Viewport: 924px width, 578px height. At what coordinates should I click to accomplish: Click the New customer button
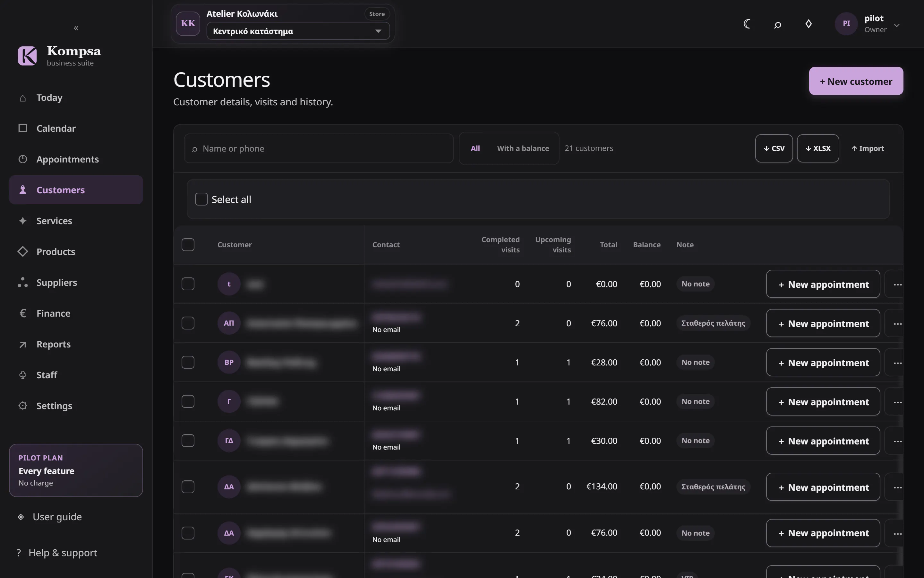click(x=856, y=81)
